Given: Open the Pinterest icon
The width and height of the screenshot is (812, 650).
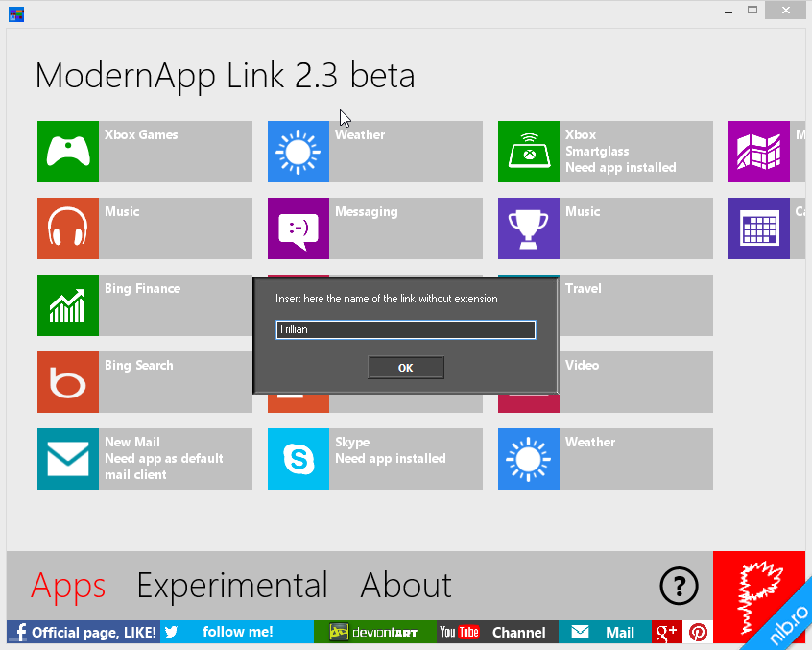Looking at the screenshot, I should 698,632.
